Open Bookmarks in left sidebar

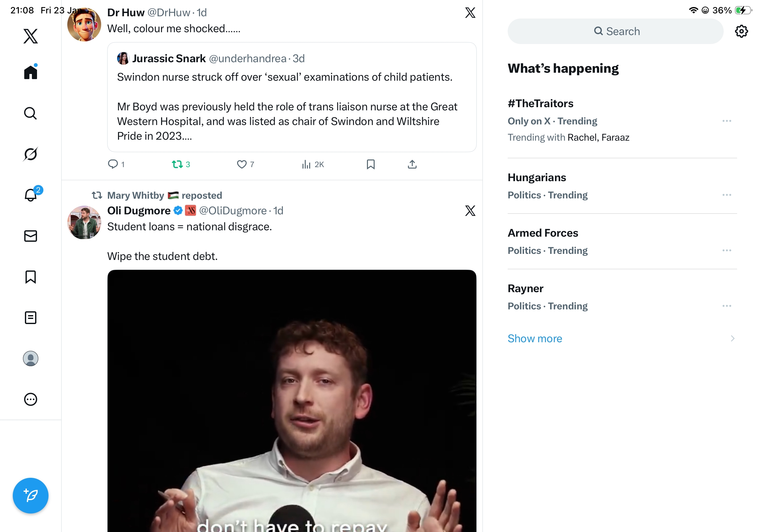31,277
